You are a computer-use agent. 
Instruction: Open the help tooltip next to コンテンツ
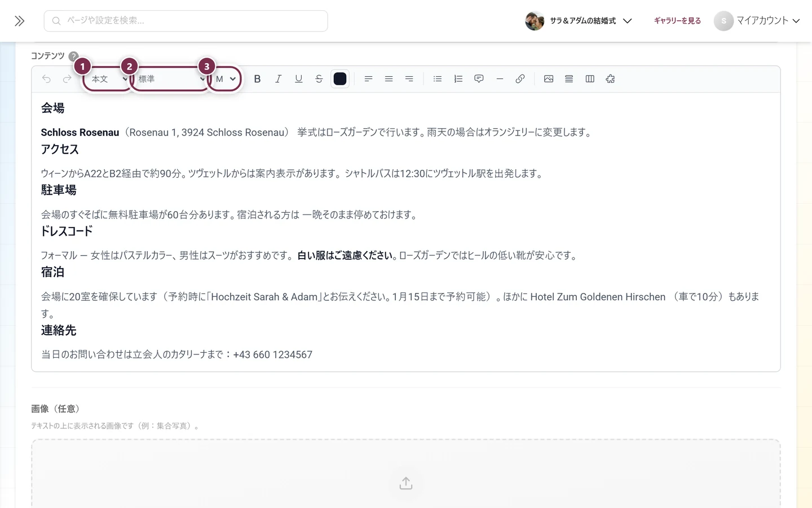(73, 56)
